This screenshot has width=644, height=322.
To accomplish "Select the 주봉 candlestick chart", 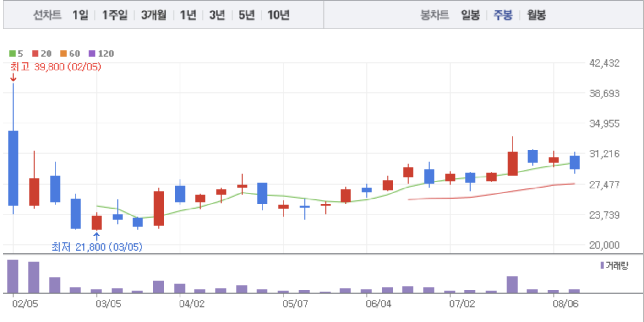I will point(502,15).
